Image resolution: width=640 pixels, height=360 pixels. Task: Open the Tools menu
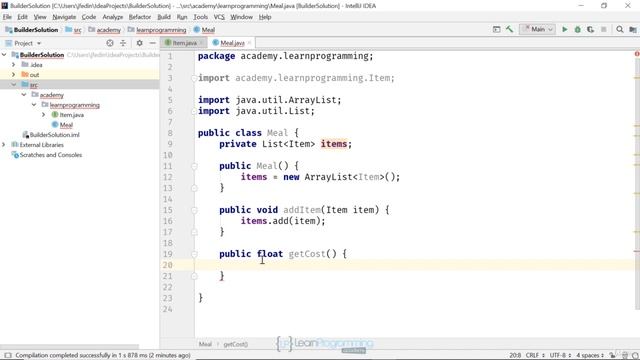(x=200, y=17)
